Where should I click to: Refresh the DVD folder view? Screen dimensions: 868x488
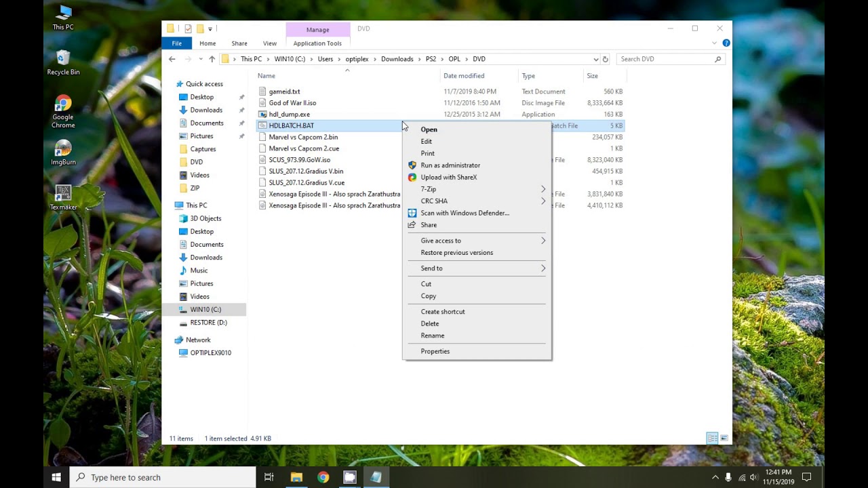point(606,59)
